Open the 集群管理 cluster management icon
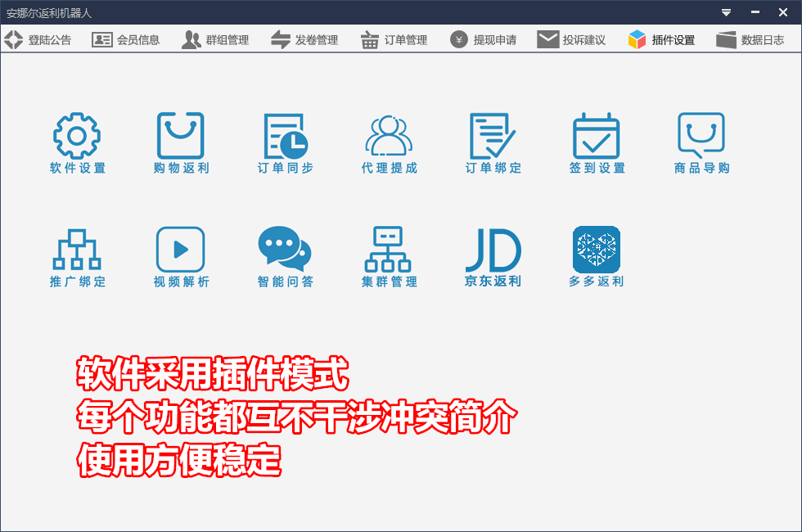 click(389, 250)
